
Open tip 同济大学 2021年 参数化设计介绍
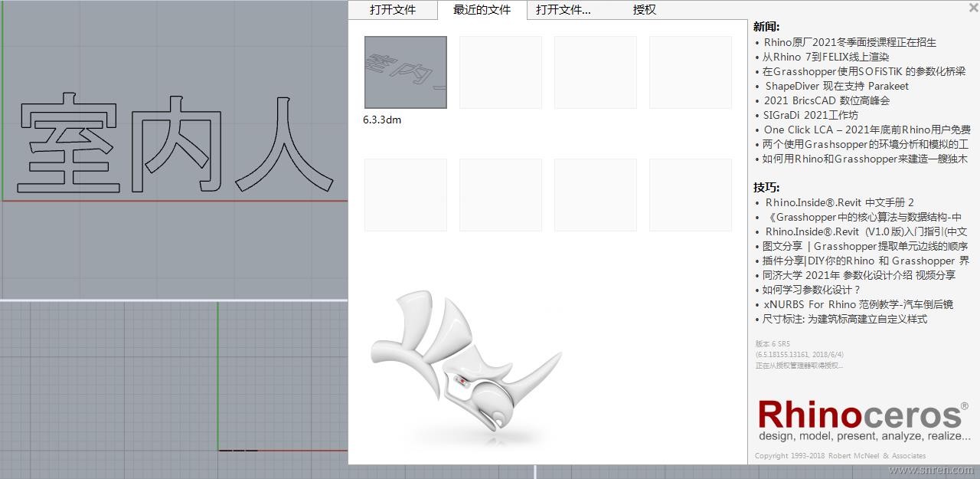[859, 275]
